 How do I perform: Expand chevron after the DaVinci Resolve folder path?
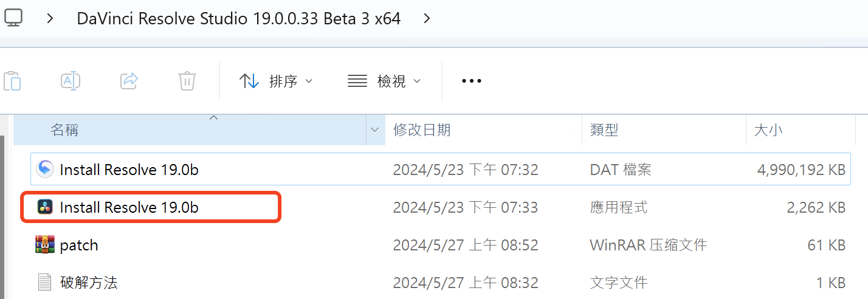427,18
